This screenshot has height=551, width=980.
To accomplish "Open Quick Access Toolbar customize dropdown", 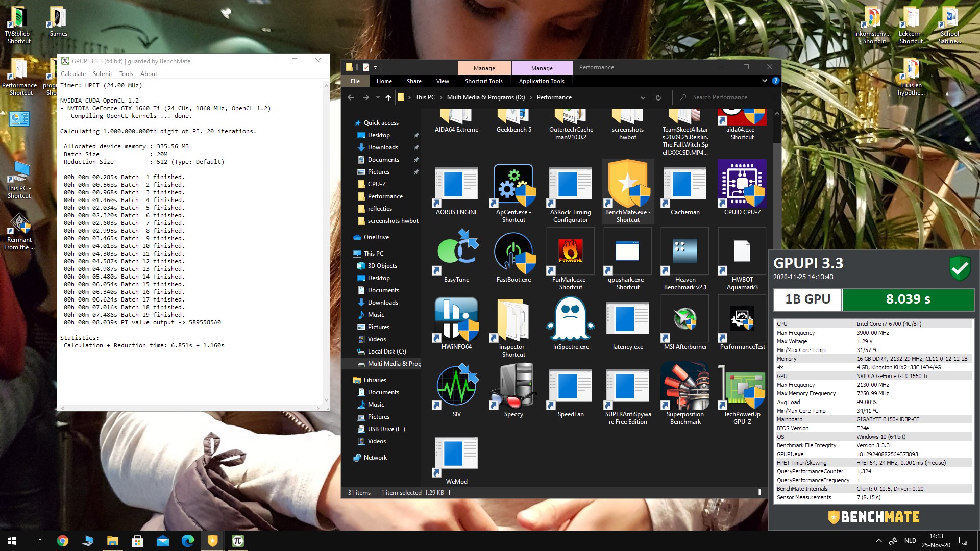I will (375, 67).
